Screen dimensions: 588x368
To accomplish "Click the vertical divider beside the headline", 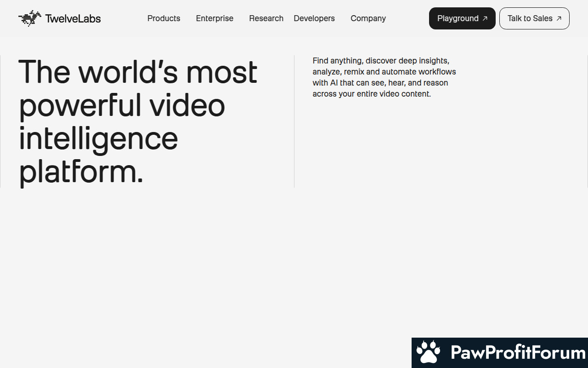I will [x=294, y=121].
